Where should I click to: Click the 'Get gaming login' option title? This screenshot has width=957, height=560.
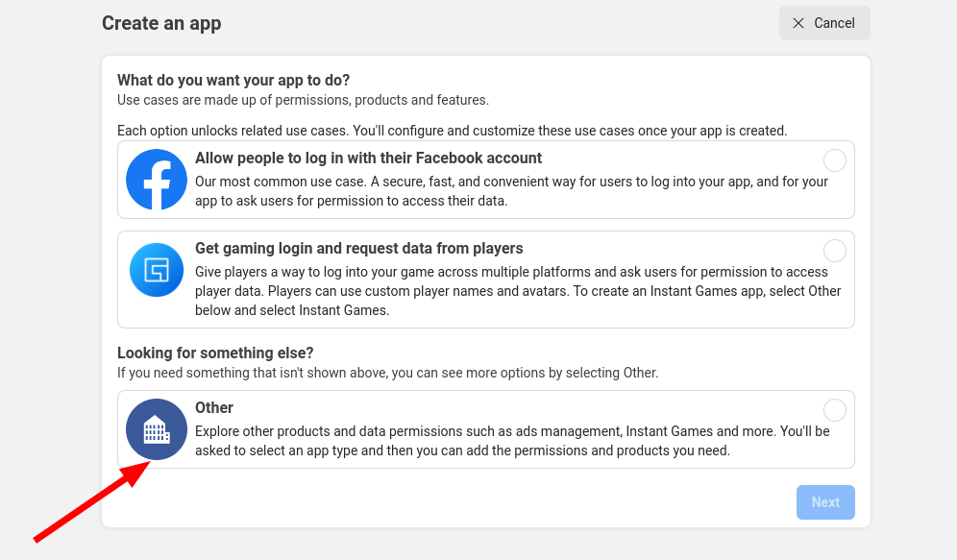[x=358, y=249]
